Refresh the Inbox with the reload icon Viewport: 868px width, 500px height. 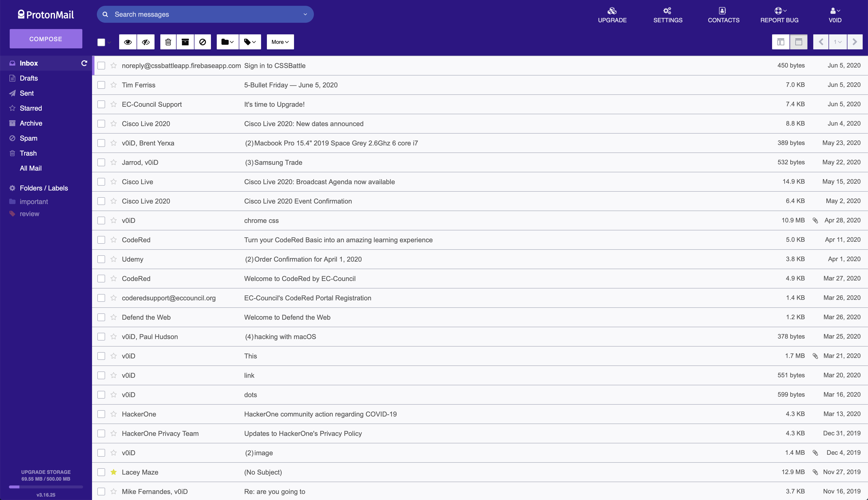click(x=84, y=63)
